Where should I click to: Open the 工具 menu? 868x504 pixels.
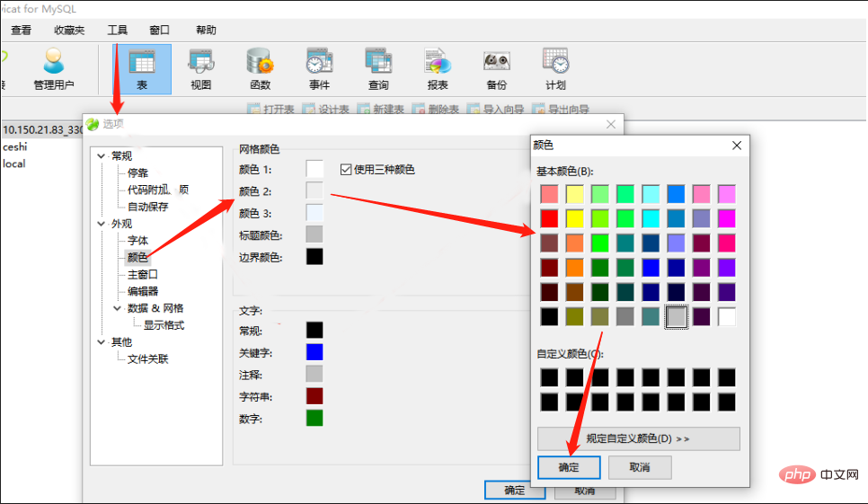(118, 30)
